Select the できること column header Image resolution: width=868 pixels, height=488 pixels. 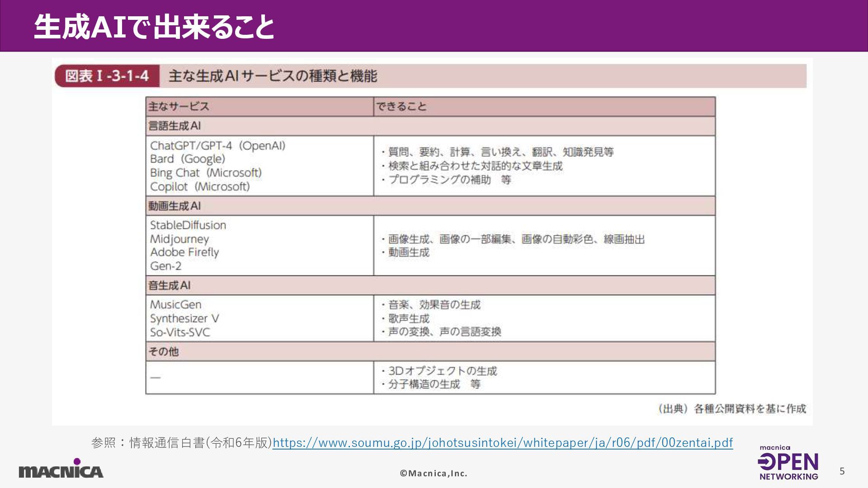(x=401, y=107)
